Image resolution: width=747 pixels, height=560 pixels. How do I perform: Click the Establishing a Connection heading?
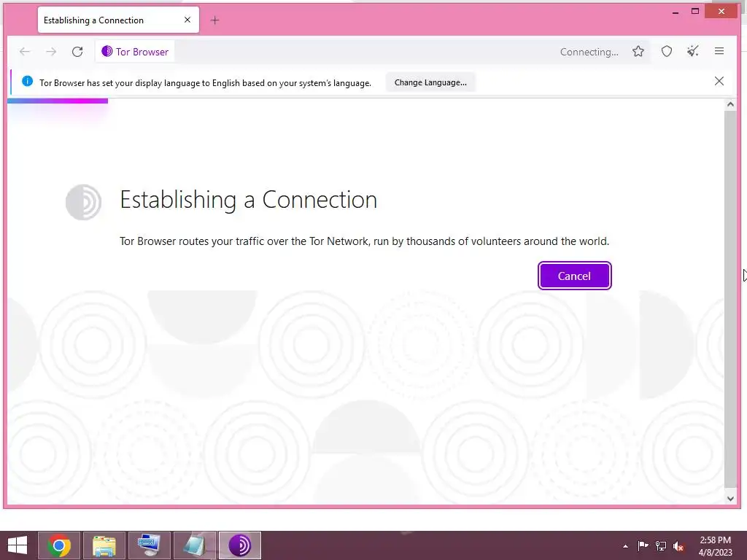(248, 200)
